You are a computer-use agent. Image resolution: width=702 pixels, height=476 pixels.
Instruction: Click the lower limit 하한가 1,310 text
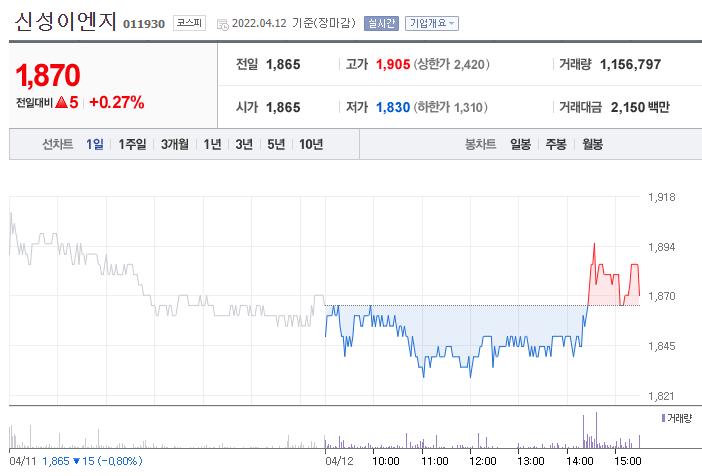450,107
